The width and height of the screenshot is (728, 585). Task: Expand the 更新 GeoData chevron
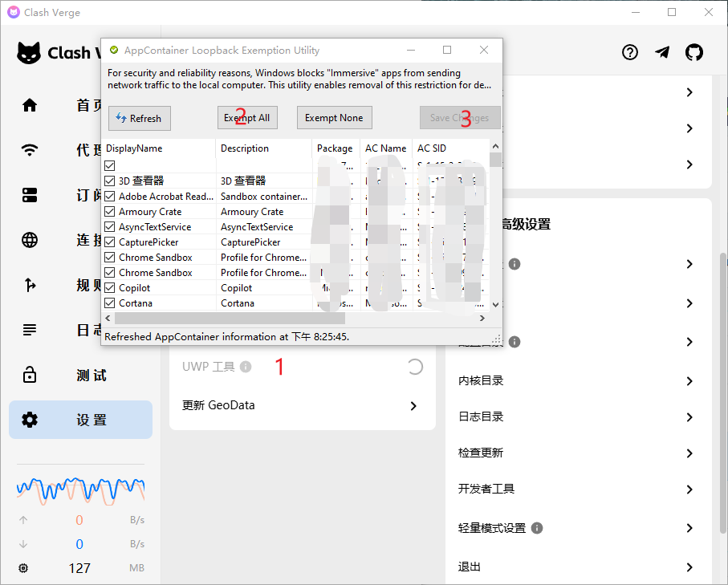[413, 406]
